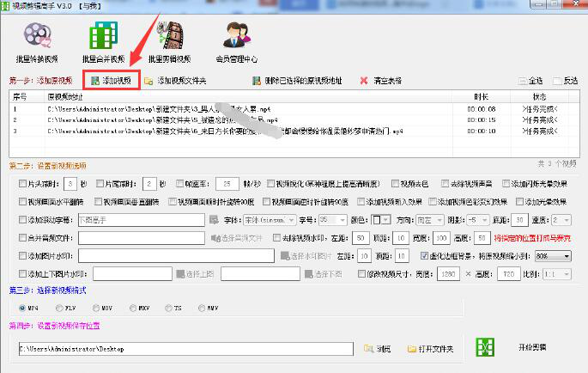Open the 会员管理中心 member center
The height and width of the screenshot is (373, 588).
(236, 42)
